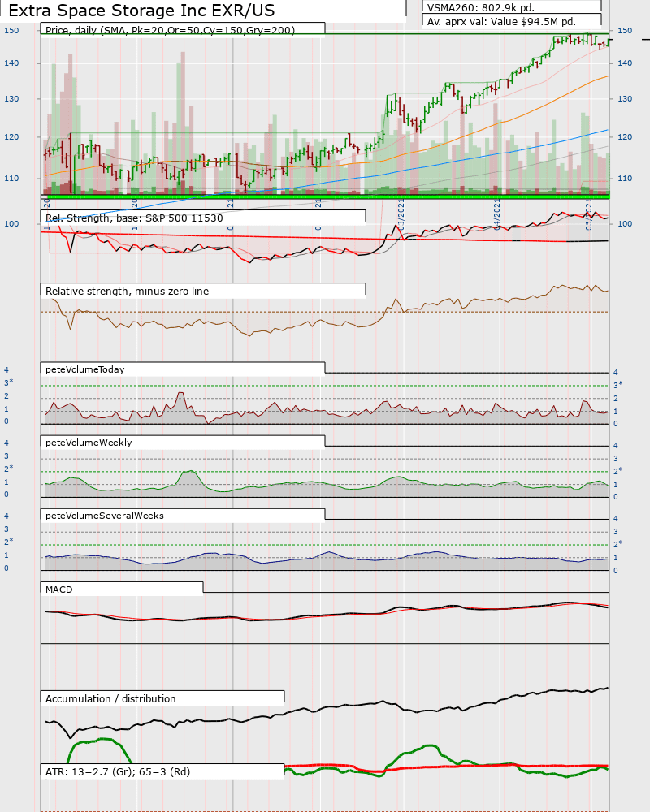The image size is (650, 812).
Task: Click the 130 price label on left axis
Action: point(11,99)
